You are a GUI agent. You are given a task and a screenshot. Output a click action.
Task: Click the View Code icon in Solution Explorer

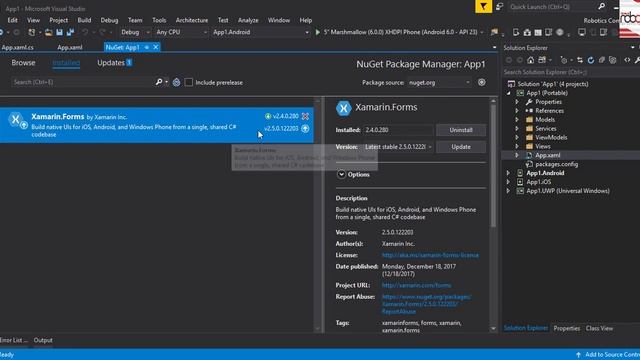click(627, 60)
